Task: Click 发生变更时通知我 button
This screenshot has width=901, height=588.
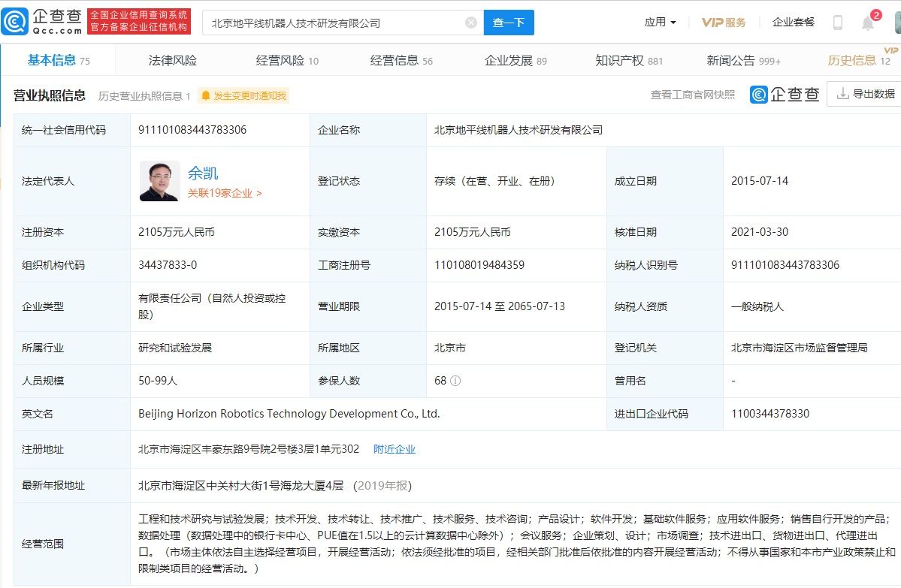Action: click(243, 96)
